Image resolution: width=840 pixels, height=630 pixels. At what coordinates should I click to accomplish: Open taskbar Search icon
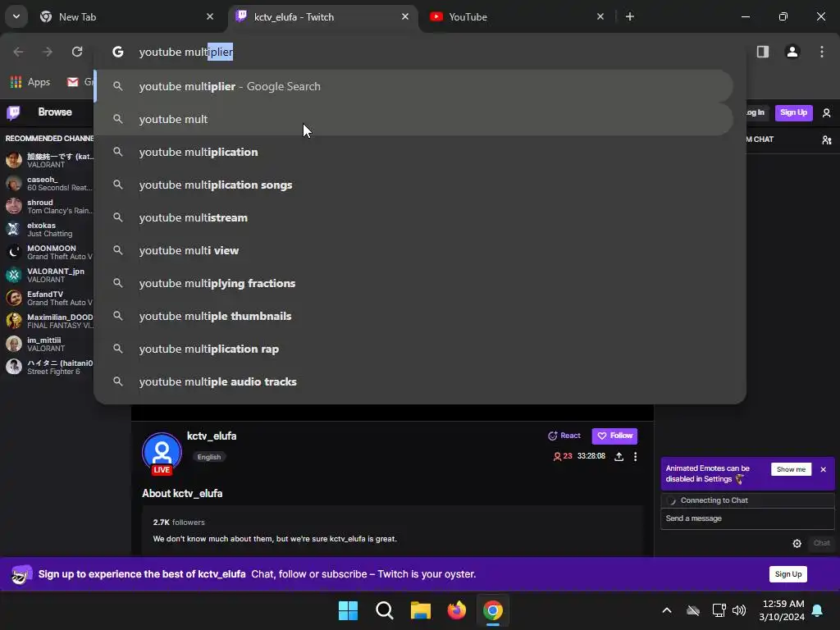click(x=385, y=610)
